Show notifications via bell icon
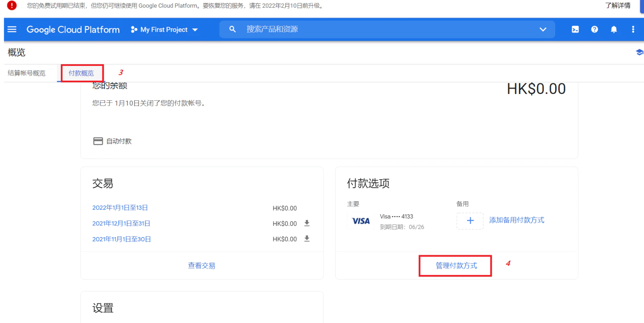 point(613,29)
